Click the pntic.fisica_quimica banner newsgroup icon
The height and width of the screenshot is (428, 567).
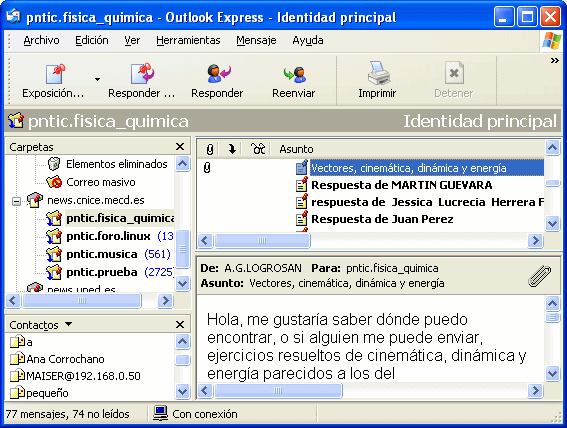coord(16,121)
